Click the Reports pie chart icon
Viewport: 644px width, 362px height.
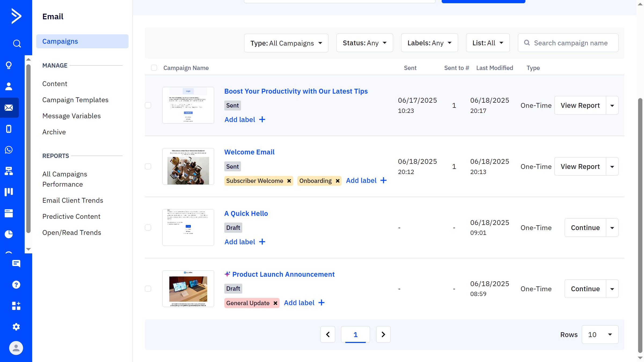pos(9,234)
